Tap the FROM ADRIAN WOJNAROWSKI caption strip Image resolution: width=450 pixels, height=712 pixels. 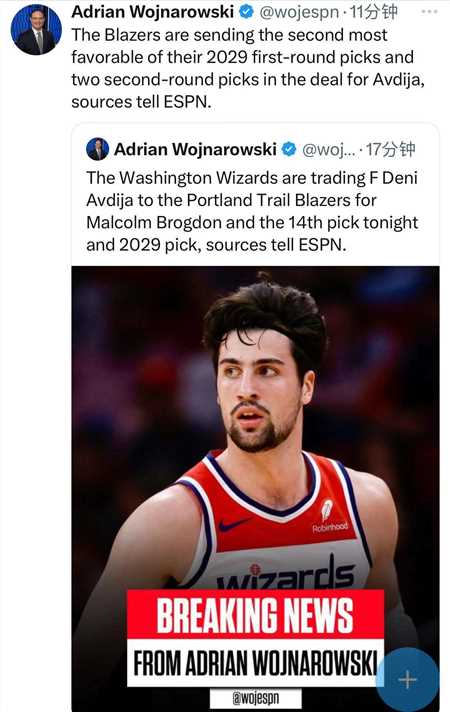[x=255, y=663]
